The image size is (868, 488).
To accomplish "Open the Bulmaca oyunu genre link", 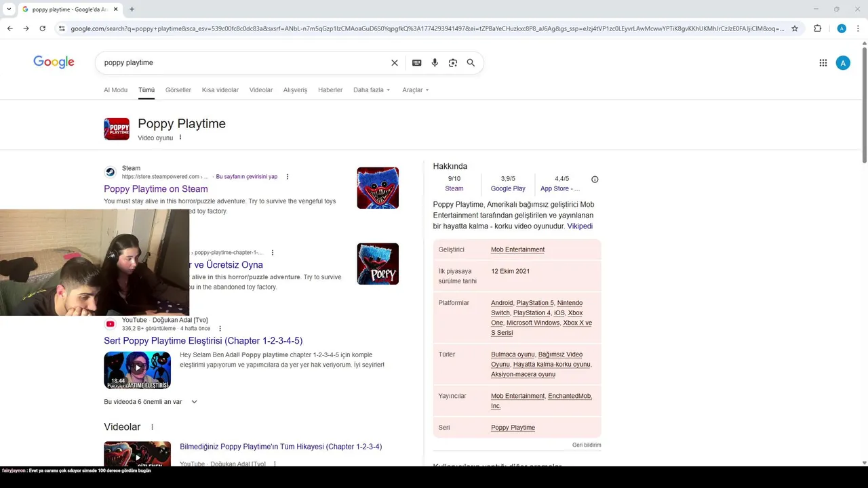I will (x=513, y=354).
